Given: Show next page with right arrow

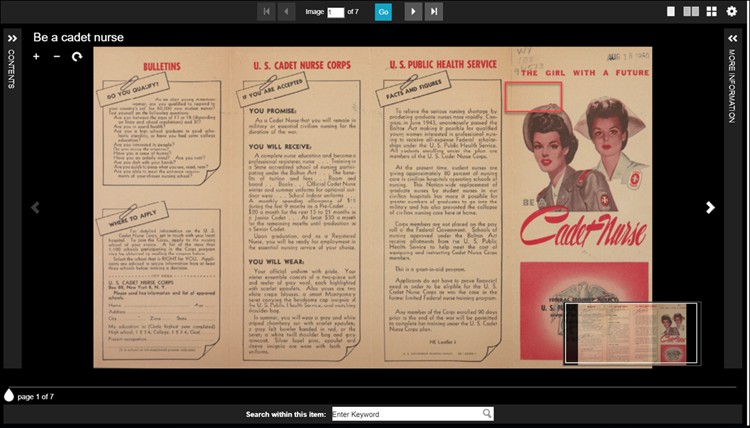Looking at the screenshot, I should [x=711, y=208].
